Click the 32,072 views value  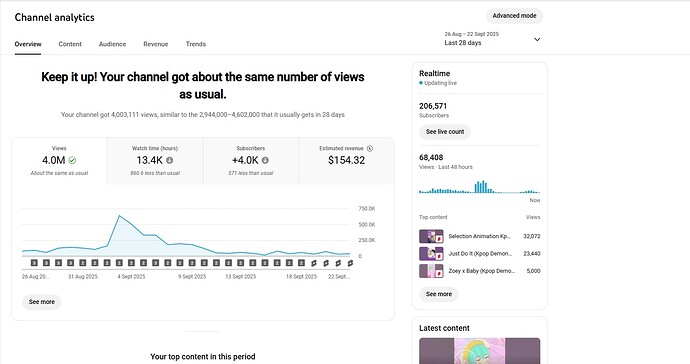[532, 236]
